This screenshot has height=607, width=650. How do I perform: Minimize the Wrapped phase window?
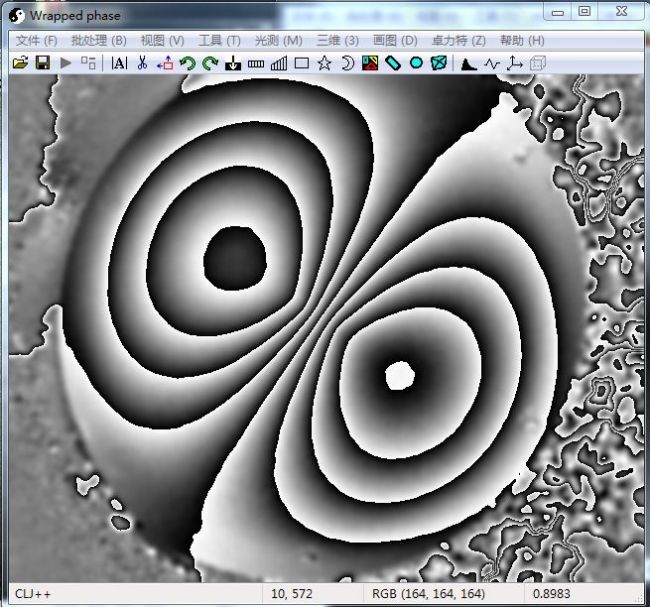pyautogui.click(x=558, y=12)
